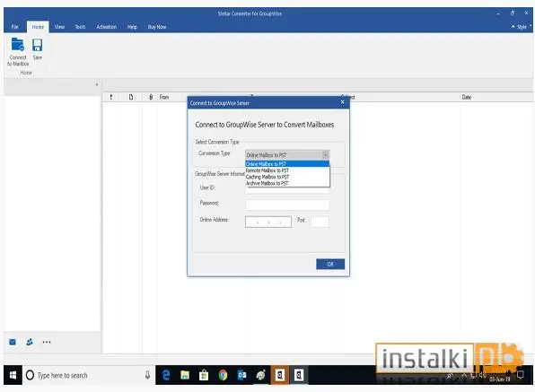Open the Tools ribbon tab
The image size is (535, 392).
[80, 27]
